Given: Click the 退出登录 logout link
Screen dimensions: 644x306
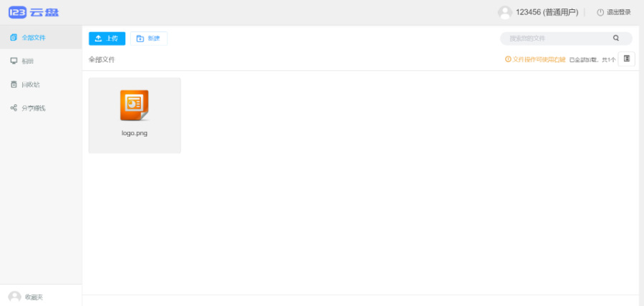Looking at the screenshot, I should tap(619, 12).
